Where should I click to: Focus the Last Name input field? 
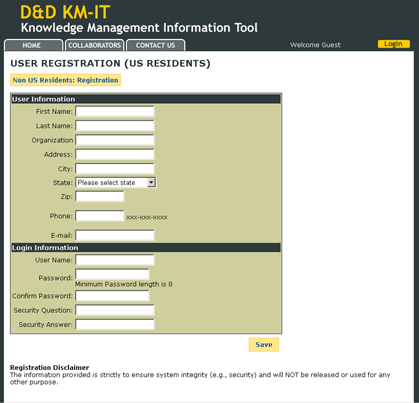[115, 126]
